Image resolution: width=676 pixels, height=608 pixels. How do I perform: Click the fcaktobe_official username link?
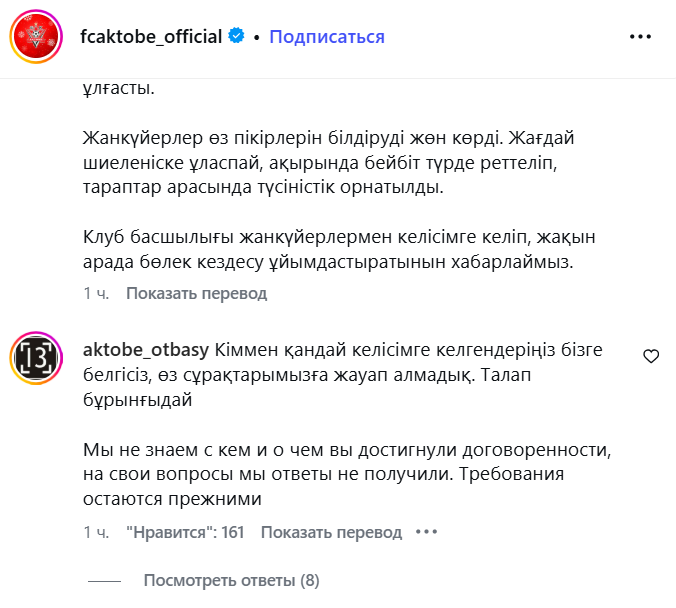coord(150,37)
